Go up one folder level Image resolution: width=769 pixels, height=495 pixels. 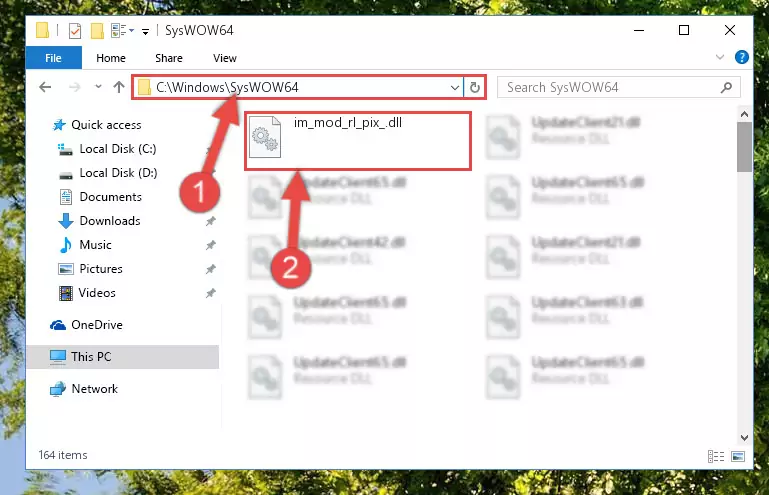point(119,87)
